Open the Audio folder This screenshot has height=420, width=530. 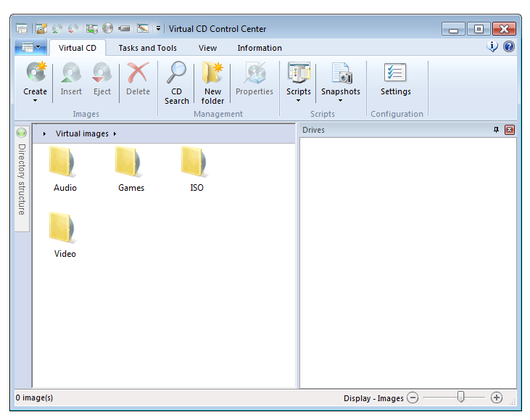pyautogui.click(x=65, y=169)
